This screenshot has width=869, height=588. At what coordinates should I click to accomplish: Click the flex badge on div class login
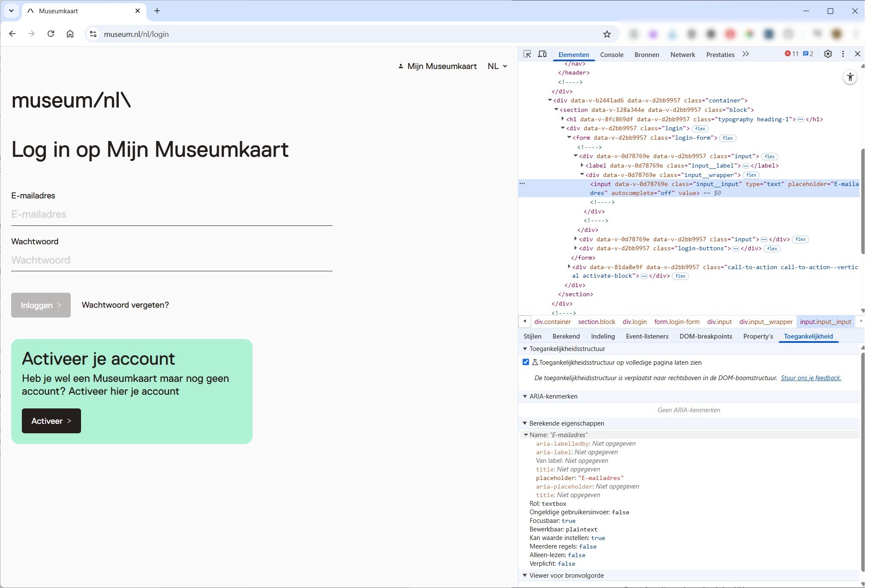pyautogui.click(x=700, y=129)
